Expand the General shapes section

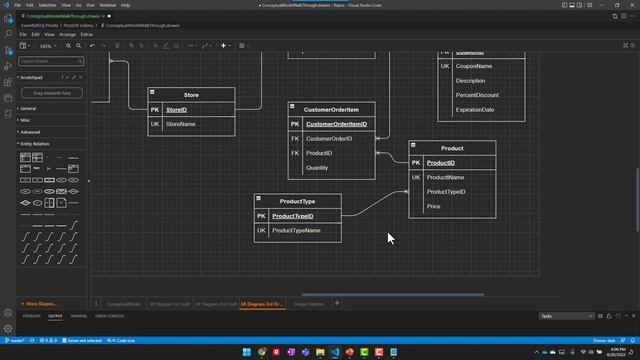27,109
